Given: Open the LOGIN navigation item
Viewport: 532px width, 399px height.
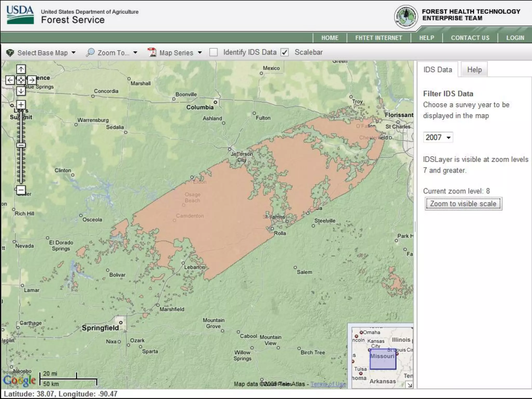Looking at the screenshot, I should tap(515, 38).
